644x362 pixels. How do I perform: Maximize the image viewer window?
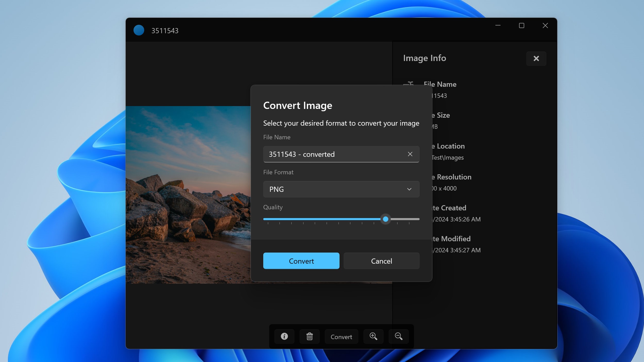click(x=521, y=25)
